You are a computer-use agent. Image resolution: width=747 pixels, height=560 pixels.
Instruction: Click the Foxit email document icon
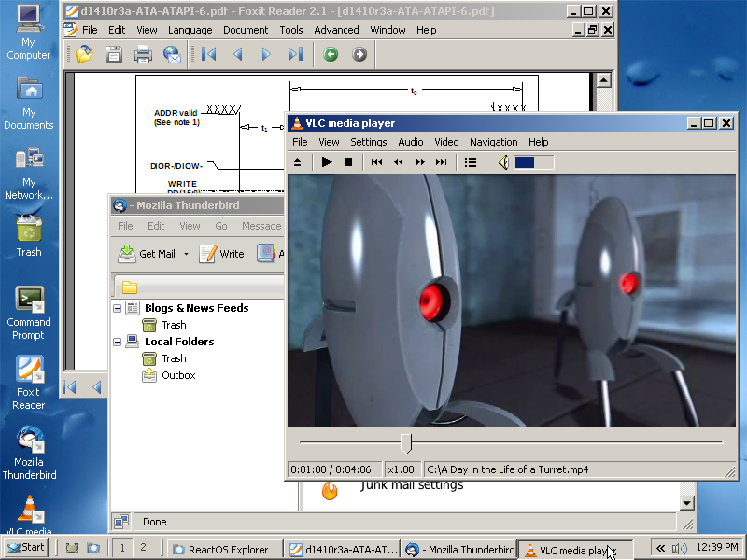172,54
